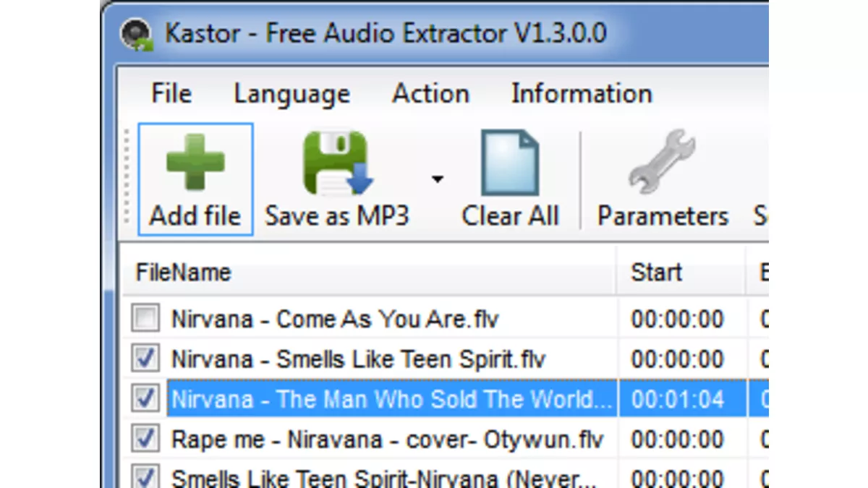Select Nirvana - Smells Like Teen Spirit.flv filename
Screen dimensions: 868x488
[358, 359]
